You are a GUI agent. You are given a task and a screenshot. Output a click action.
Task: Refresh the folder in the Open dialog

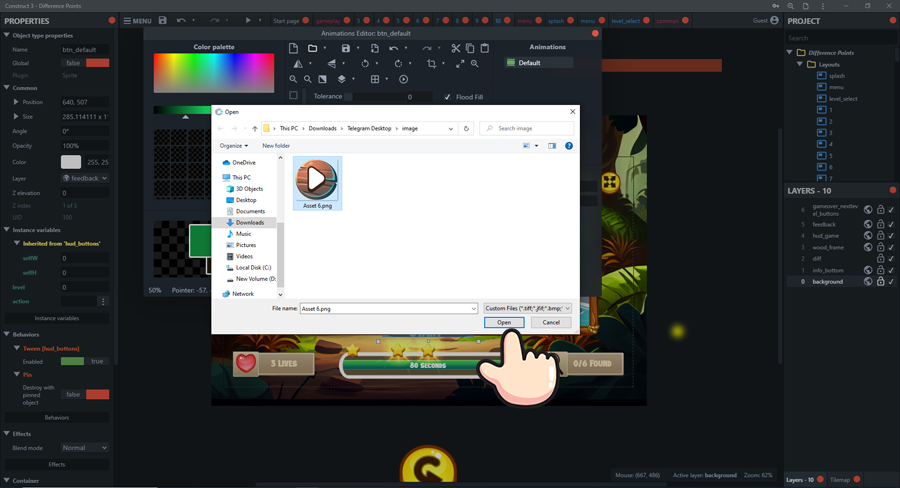click(x=466, y=128)
